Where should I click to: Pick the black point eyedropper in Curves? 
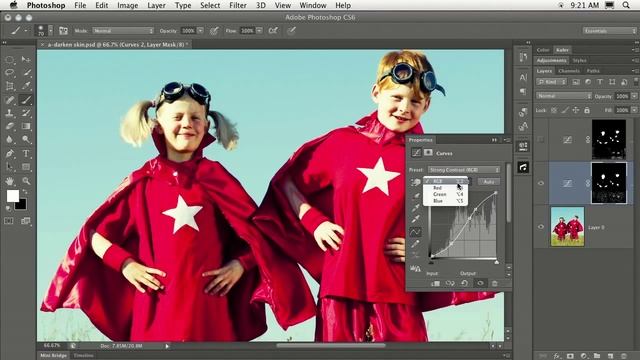416,196
